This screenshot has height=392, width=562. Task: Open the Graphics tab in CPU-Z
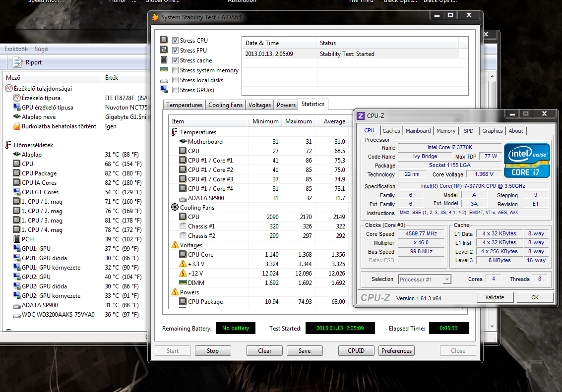coord(492,131)
